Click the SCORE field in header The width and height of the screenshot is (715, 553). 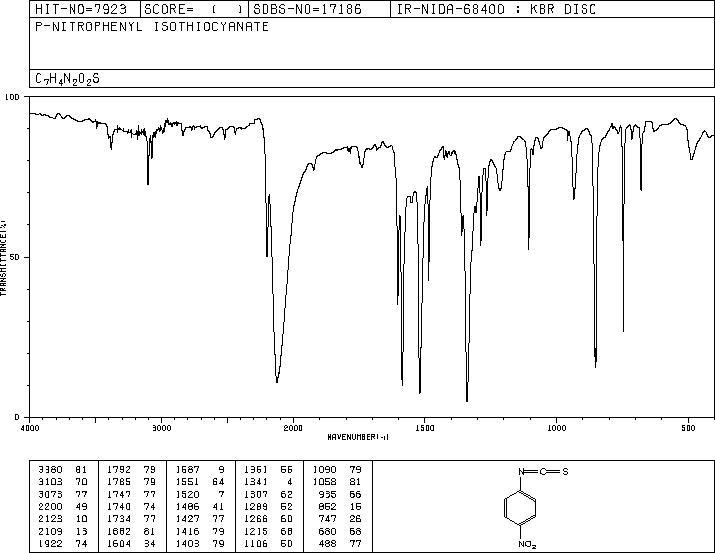tap(194, 9)
